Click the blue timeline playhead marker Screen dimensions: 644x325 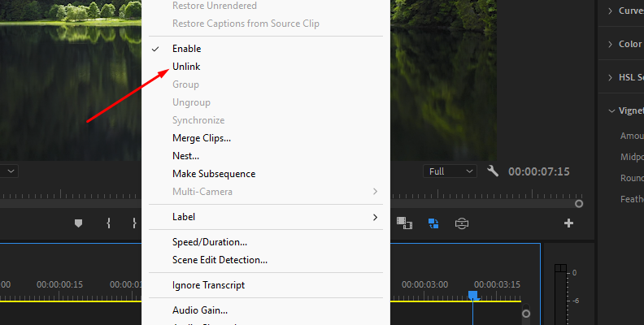[472, 296]
